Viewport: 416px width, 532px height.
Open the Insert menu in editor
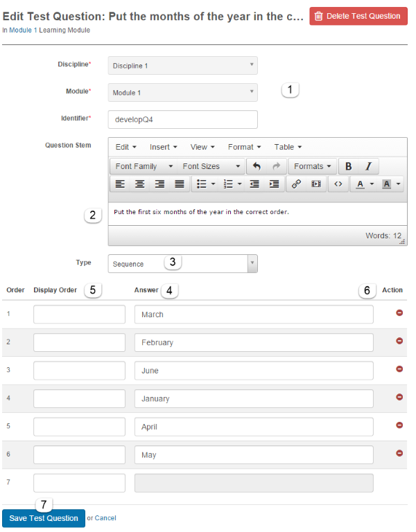164,147
